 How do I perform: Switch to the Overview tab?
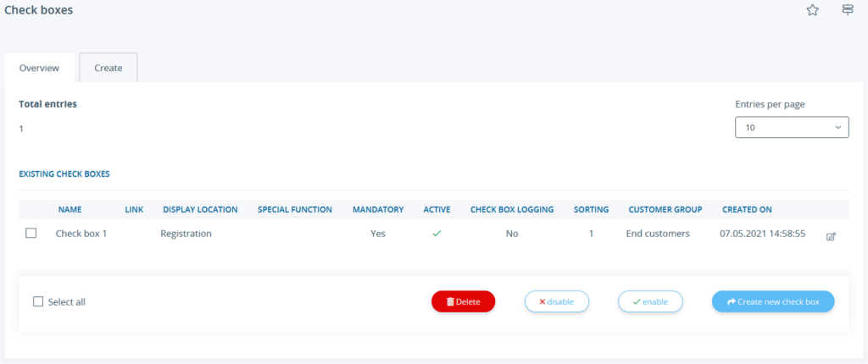coord(39,68)
